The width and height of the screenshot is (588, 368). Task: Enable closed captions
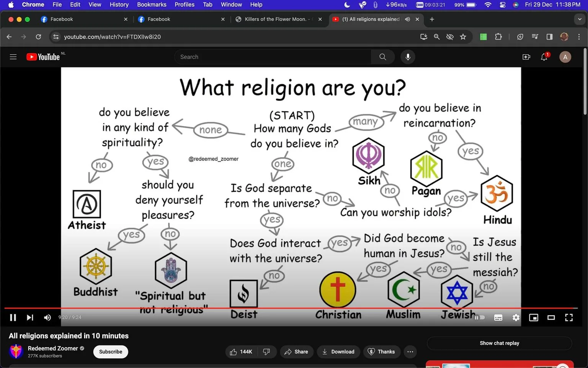click(498, 317)
